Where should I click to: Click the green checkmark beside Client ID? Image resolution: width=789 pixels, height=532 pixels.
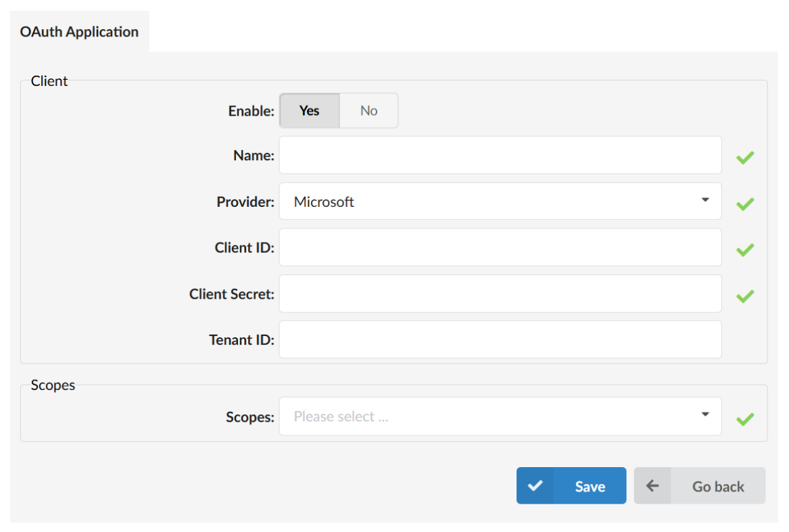[x=745, y=249]
